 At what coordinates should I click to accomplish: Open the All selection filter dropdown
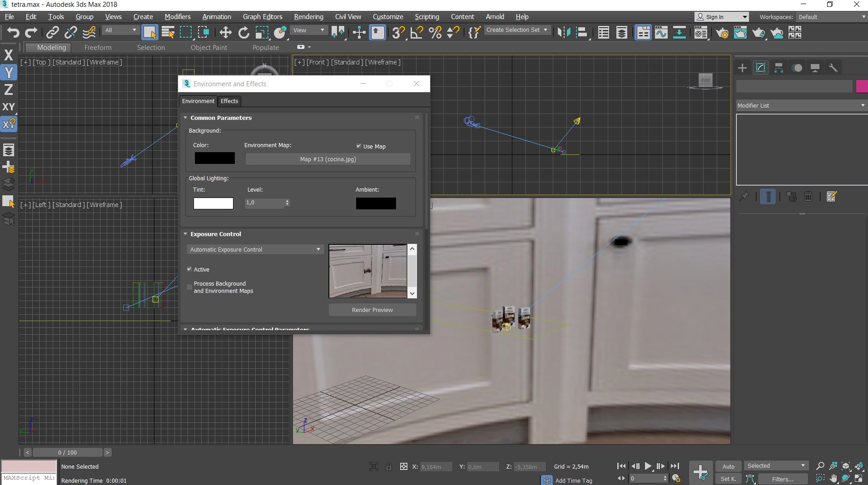point(120,30)
